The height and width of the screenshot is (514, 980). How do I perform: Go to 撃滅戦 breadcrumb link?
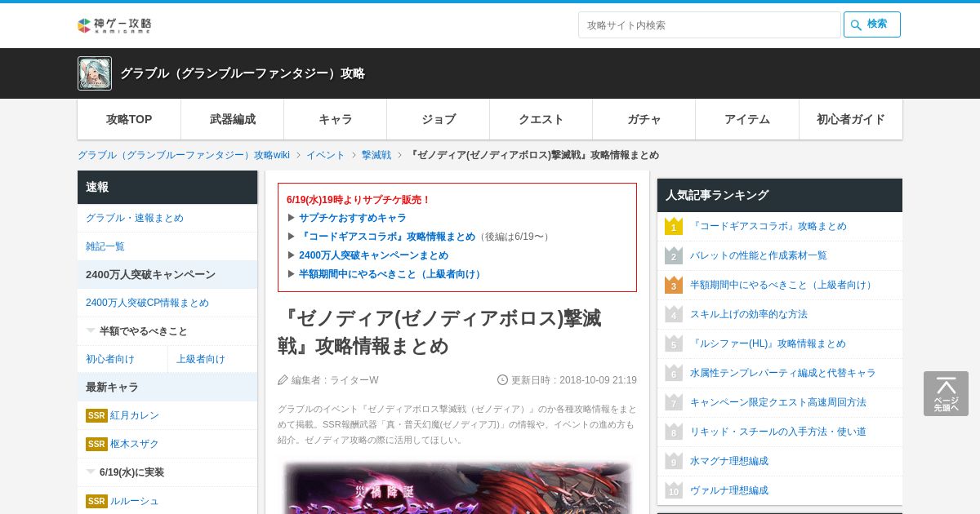click(x=376, y=155)
